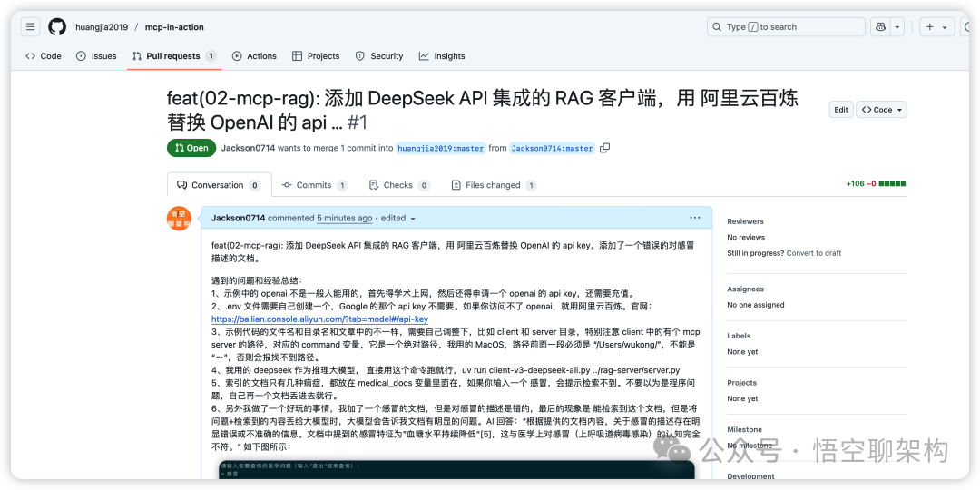Click the Insights tab graph icon
Screen dimensions: 980x490
coord(424,55)
